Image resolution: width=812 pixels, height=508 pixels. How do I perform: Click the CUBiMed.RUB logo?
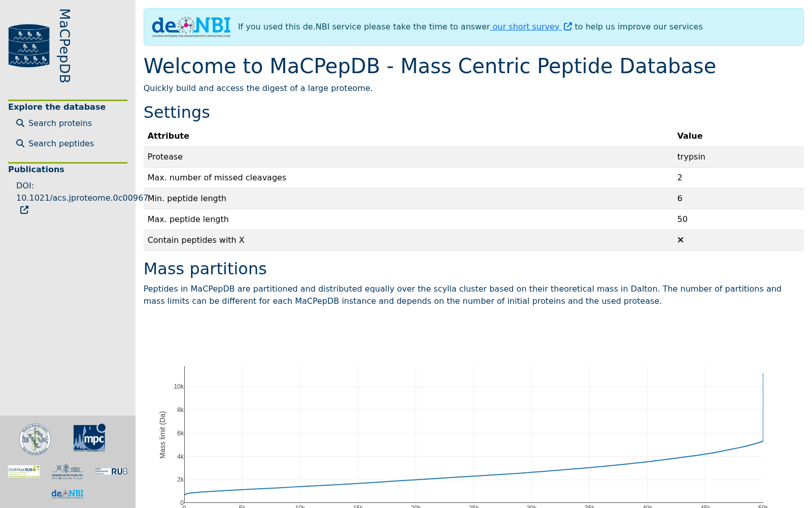[x=24, y=471]
